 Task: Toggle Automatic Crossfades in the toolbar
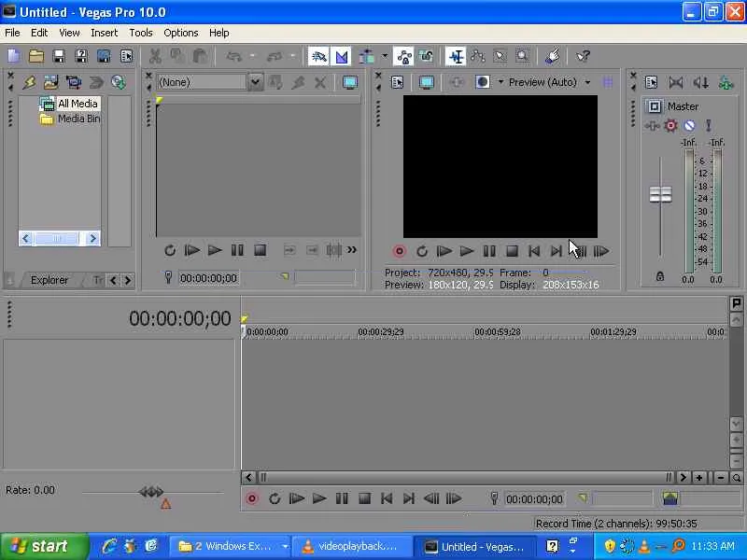[341, 56]
